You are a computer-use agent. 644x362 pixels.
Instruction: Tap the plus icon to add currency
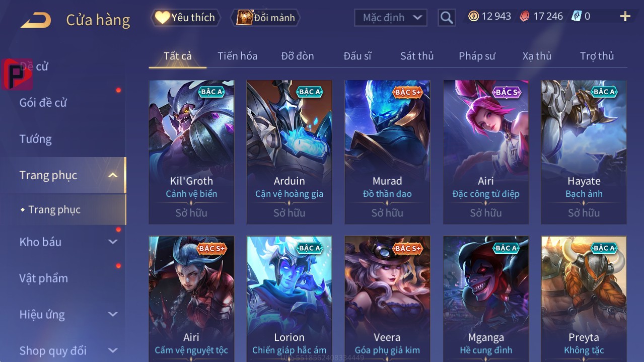tap(625, 17)
